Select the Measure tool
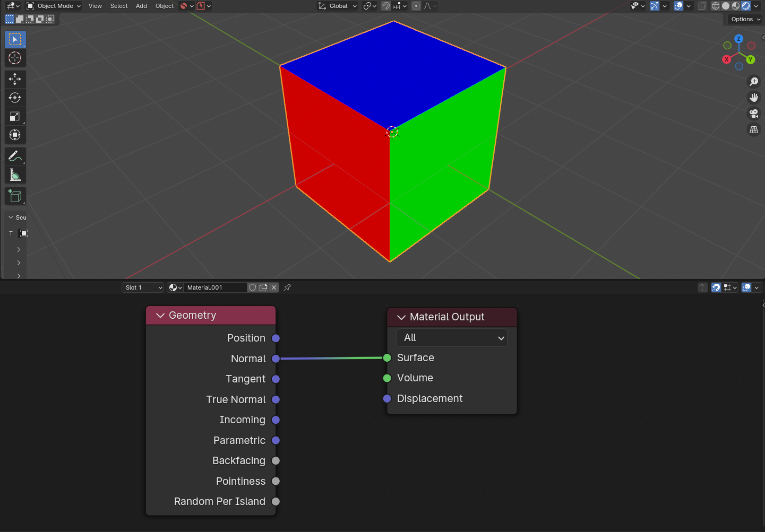Screen dimensions: 765x532 pos(15,175)
